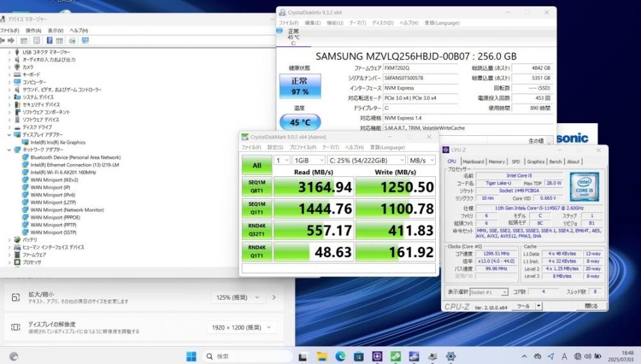Image resolution: width=641 pixels, height=364 pixels.
Task: Run the RND4K Q32T1 benchmark button
Action: [x=257, y=230]
